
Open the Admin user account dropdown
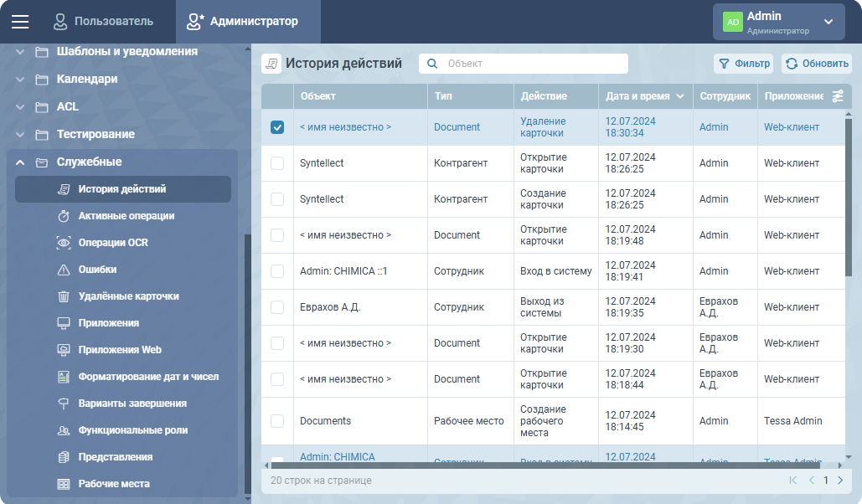[x=778, y=22]
